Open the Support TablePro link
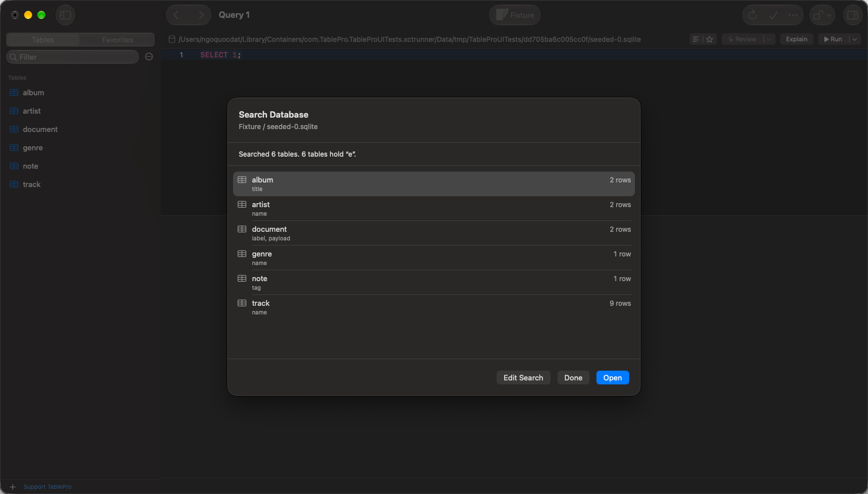Image resolution: width=868 pixels, height=494 pixels. coord(48,487)
